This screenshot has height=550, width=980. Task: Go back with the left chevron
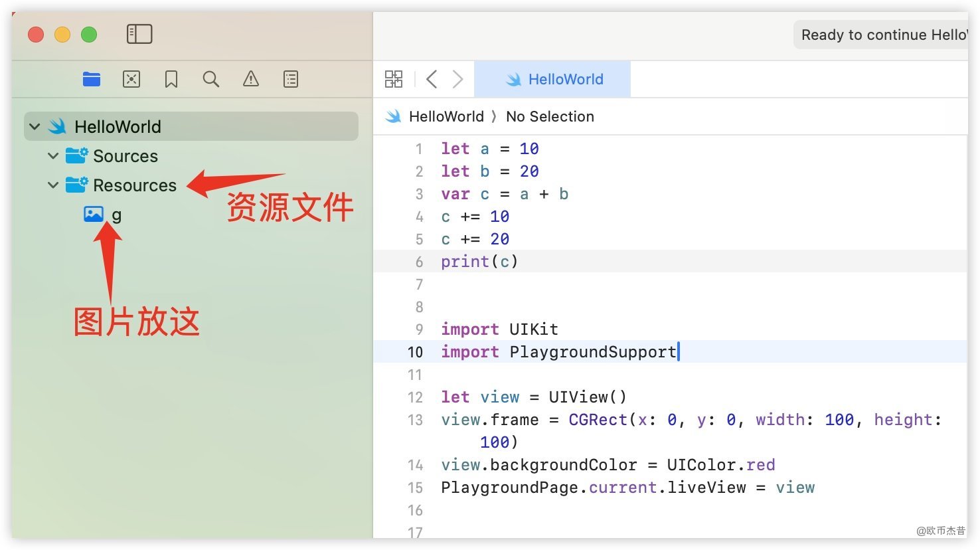click(x=432, y=80)
